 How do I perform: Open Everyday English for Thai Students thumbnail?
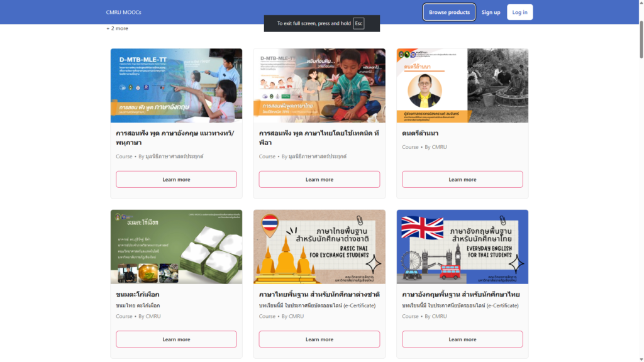[x=462, y=246]
